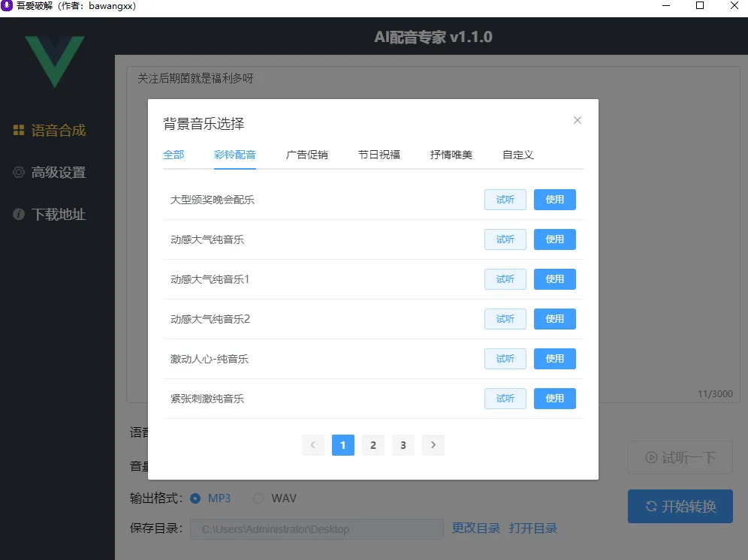Minimize the application window
Screen dimensions: 748x560
666,6
